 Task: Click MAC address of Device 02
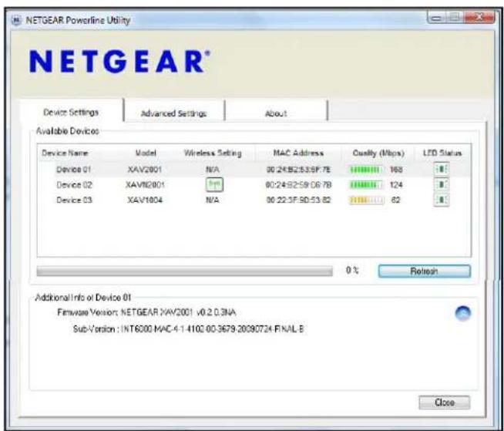coord(298,185)
